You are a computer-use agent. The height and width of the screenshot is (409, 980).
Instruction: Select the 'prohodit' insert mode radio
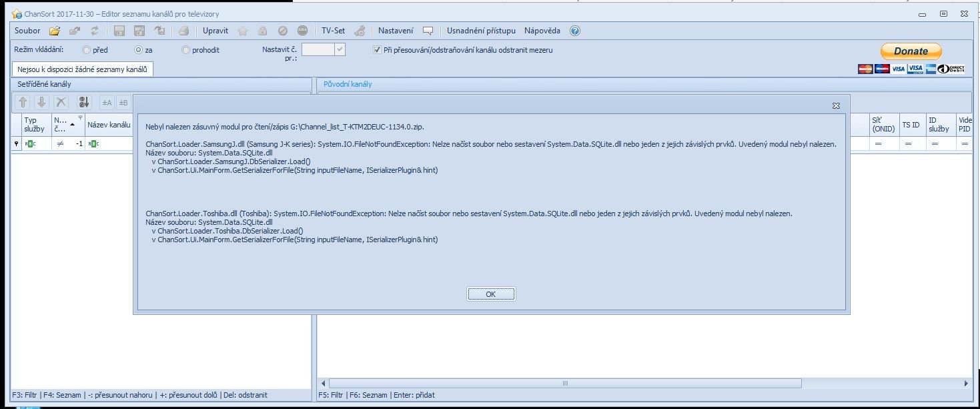click(186, 50)
